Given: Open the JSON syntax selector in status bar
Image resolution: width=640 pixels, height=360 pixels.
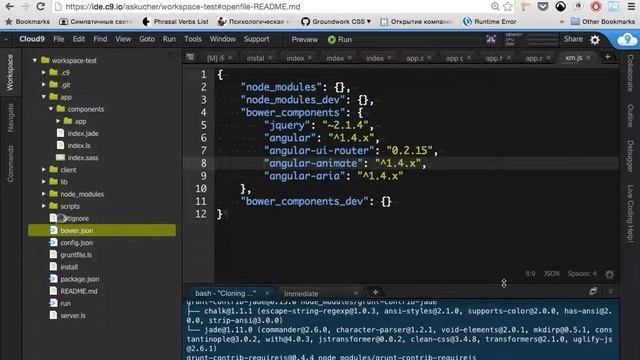Looking at the screenshot, I should 551,273.
